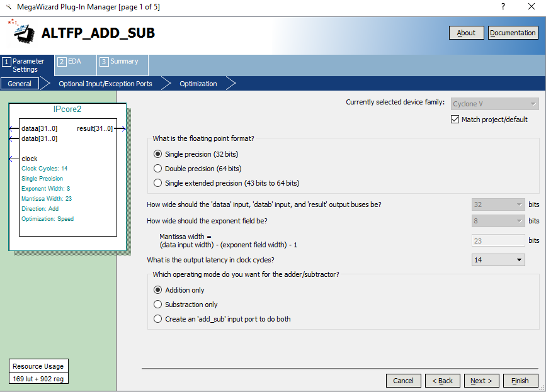Image resolution: width=546 pixels, height=392 pixels.
Task: Open the output latency clock cycles dropdown
Action: pyautogui.click(x=498, y=260)
